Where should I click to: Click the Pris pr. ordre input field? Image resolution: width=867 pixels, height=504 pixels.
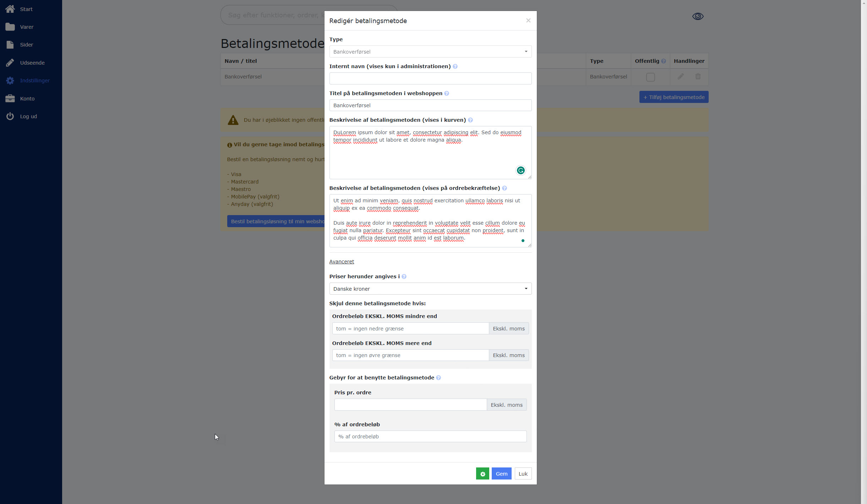point(410,405)
